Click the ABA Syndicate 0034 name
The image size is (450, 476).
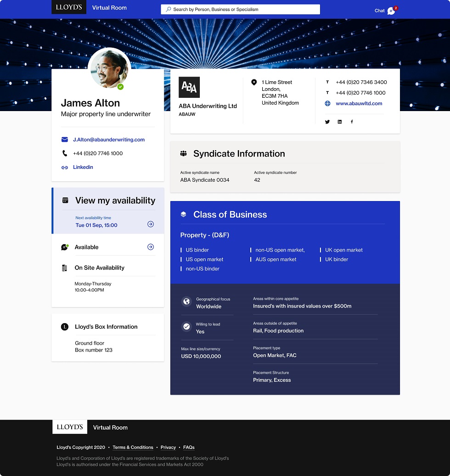[x=205, y=180]
